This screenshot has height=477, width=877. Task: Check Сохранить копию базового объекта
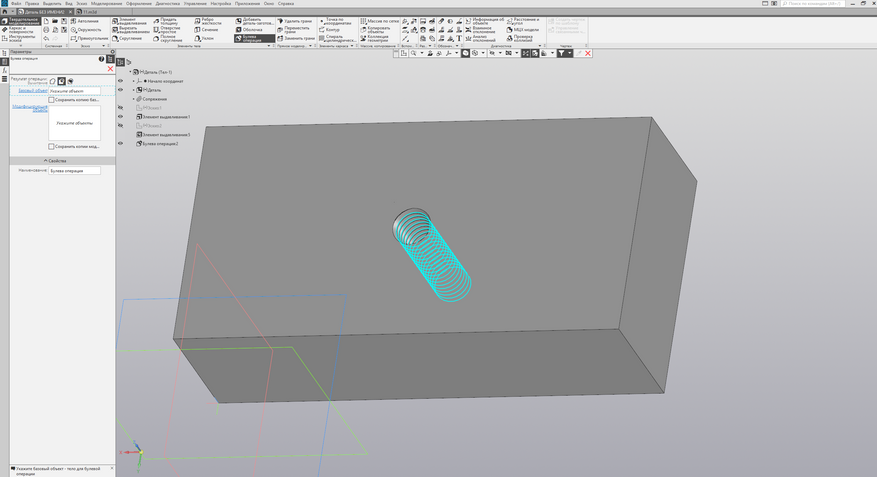click(51, 100)
